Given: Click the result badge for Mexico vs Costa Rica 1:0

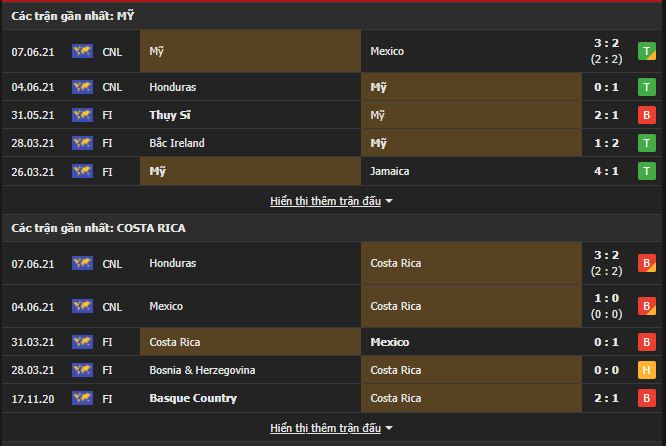Looking at the screenshot, I should point(646,306).
